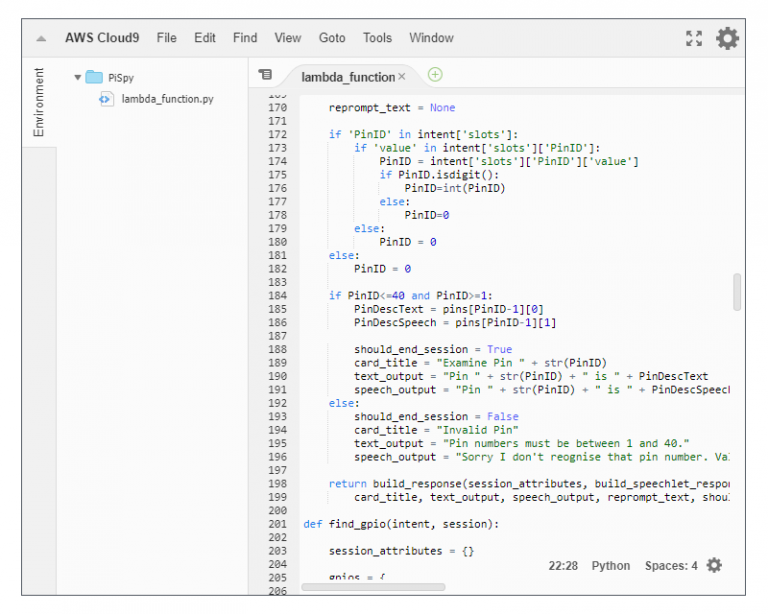This screenshot has width=768, height=614.
Task: Click the PiSpy folder icon
Action: pyautogui.click(x=94, y=77)
